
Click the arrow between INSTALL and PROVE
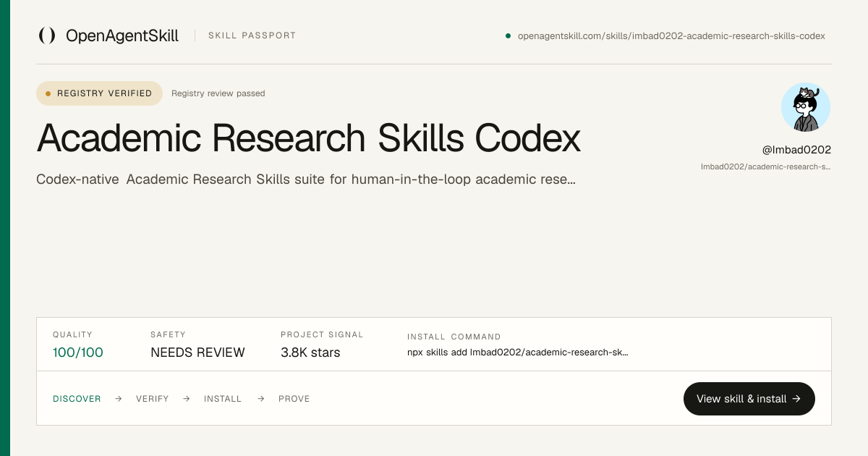pyautogui.click(x=261, y=399)
